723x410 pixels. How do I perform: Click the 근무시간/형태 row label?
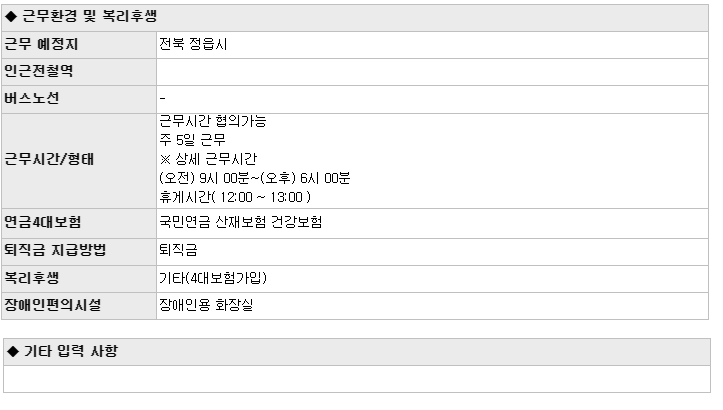pyautogui.click(x=49, y=159)
